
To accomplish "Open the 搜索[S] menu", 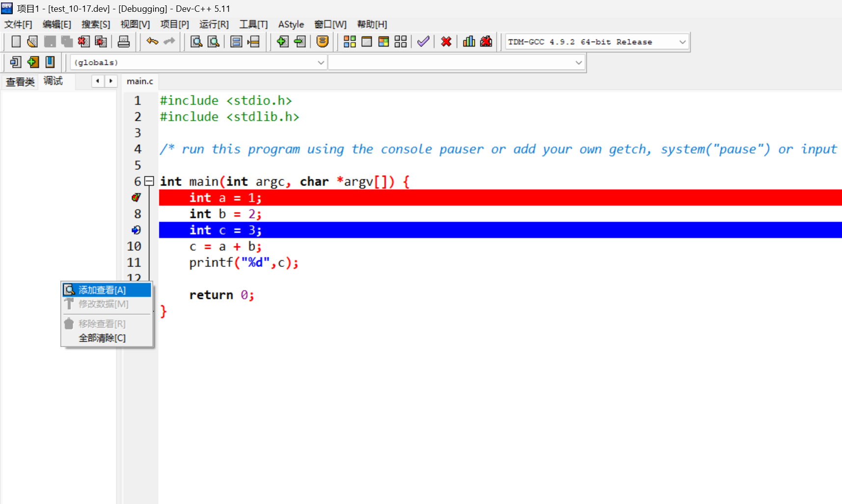I will (96, 25).
